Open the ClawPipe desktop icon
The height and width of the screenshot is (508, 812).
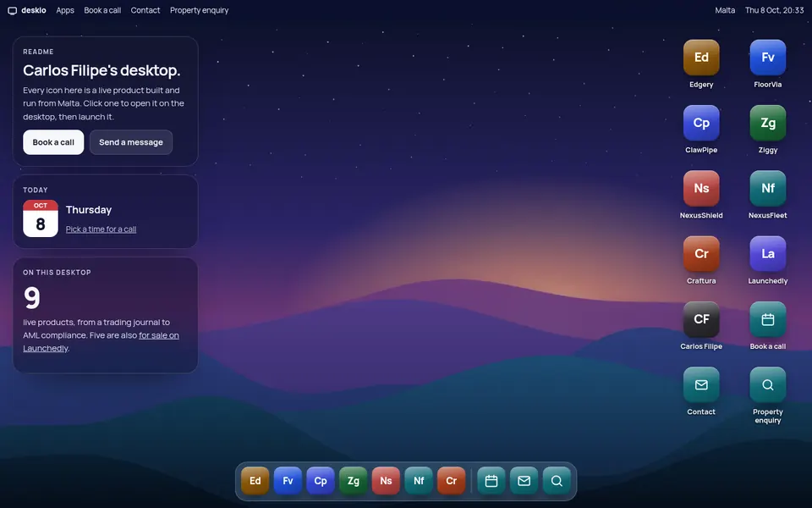(x=701, y=123)
